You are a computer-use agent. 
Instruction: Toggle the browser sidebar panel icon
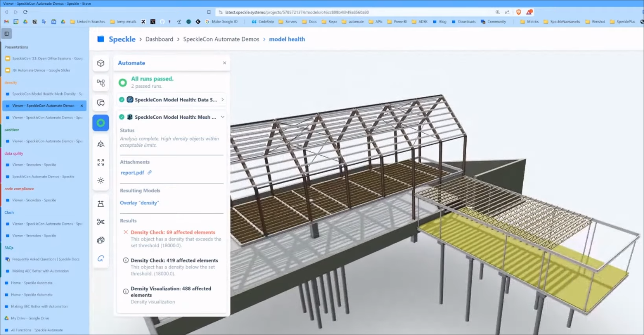pyautogui.click(x=7, y=34)
